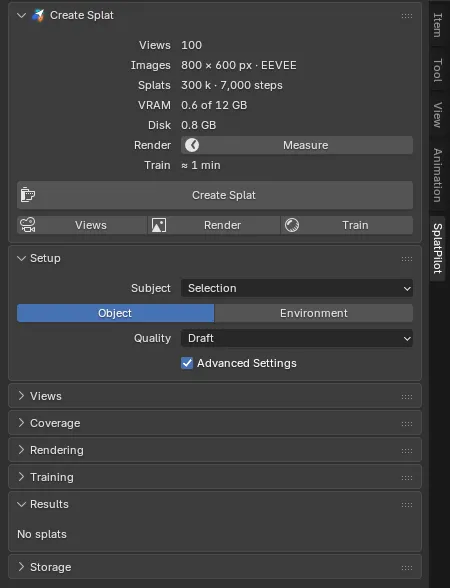Click the VRAM '0.6 of 12 GB' value
Viewport: 450px width, 588px height.
214,105
